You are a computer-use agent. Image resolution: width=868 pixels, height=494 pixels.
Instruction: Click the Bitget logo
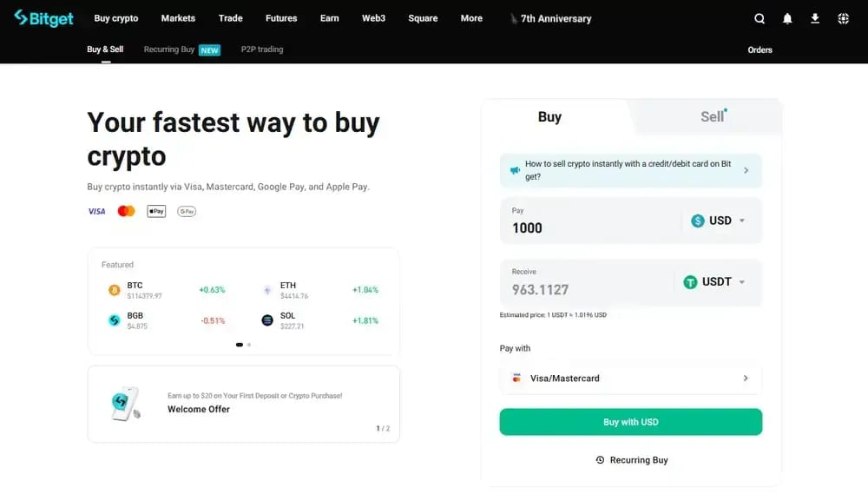coord(43,18)
